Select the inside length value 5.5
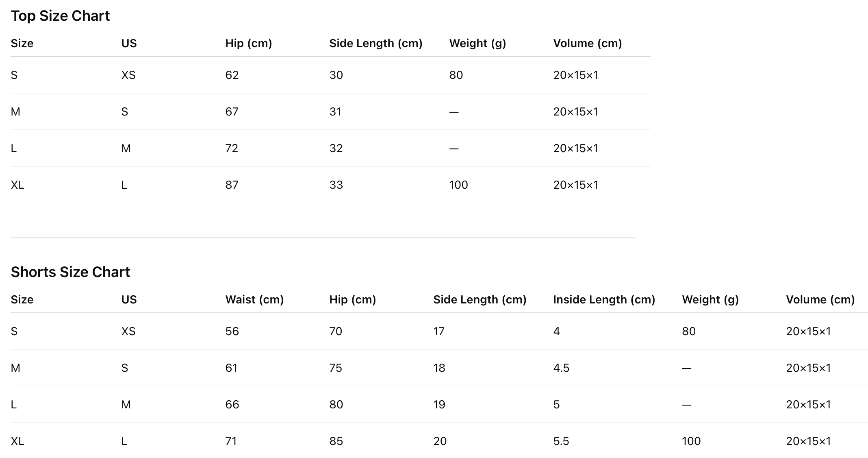Image resolution: width=868 pixels, height=458 pixels. (561, 441)
